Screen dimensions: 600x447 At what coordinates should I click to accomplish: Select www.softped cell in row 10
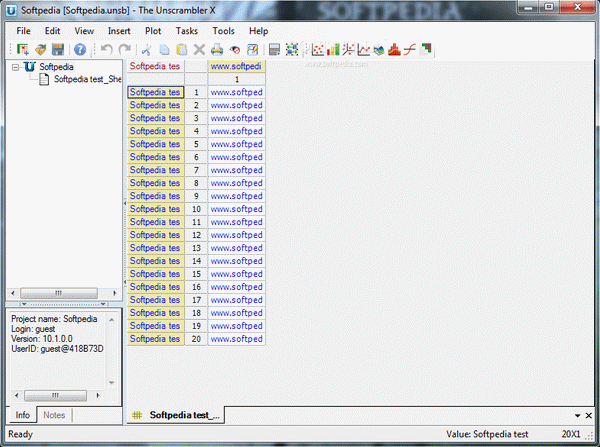pyautogui.click(x=236, y=209)
